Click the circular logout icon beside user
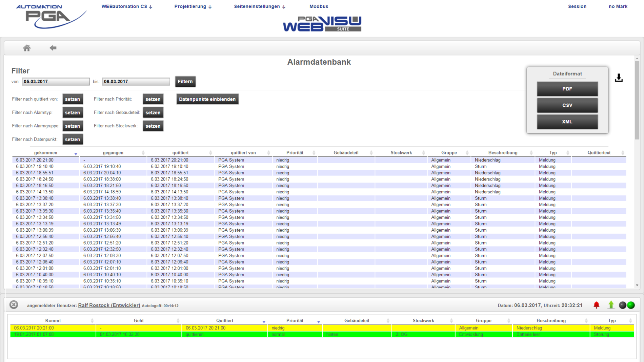The image size is (644, 362). click(14, 305)
